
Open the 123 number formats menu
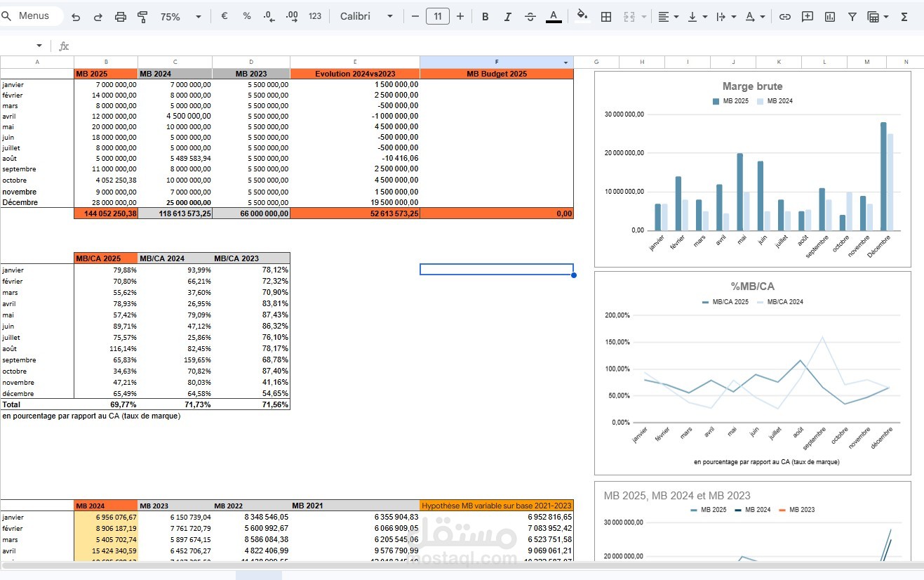tap(315, 16)
